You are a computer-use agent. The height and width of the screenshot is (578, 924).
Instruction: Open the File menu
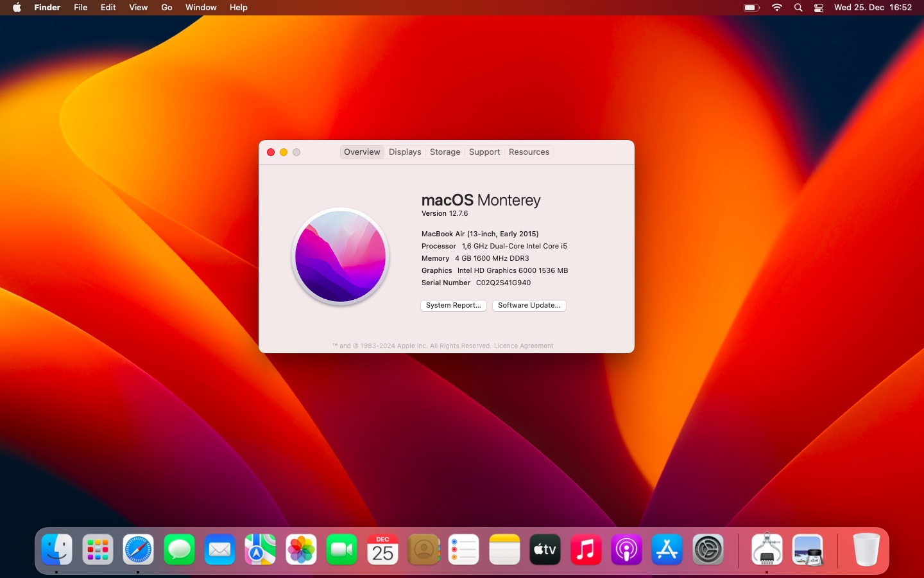point(81,8)
